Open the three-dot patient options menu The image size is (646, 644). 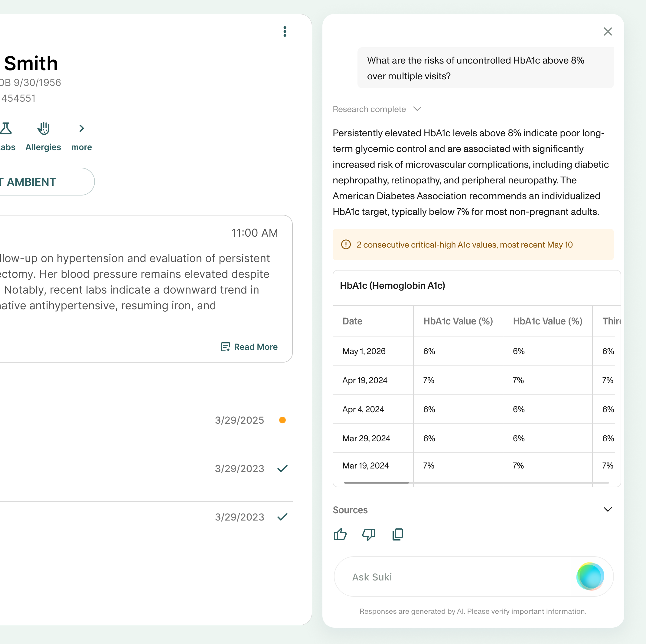[285, 31]
